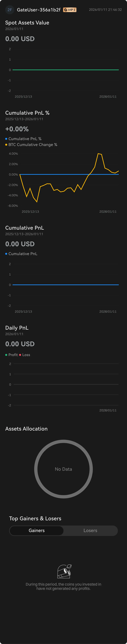The height and width of the screenshot is (644, 127).
Task: Click the 2F user avatar icon
Action: click(9, 10)
